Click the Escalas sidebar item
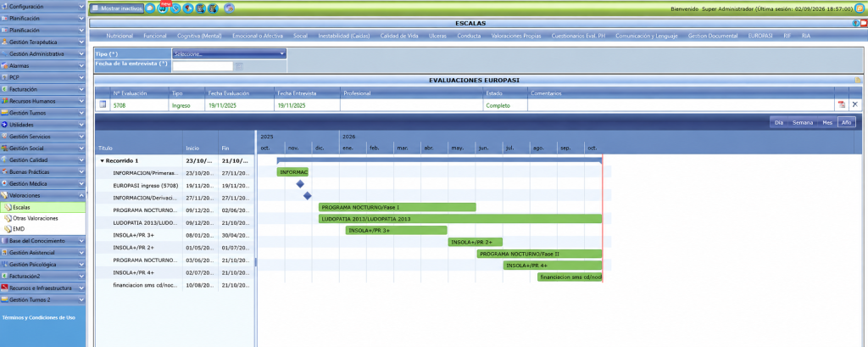Viewport: 868px width, 347px height. (x=43, y=207)
